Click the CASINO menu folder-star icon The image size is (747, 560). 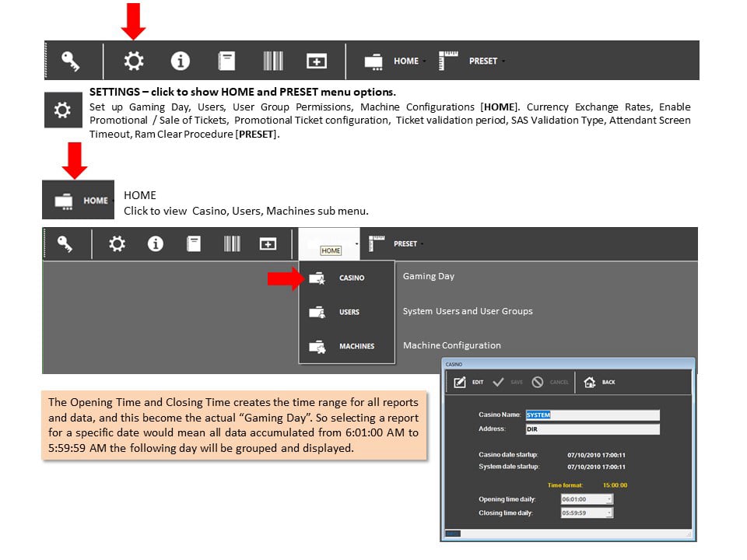point(317,278)
